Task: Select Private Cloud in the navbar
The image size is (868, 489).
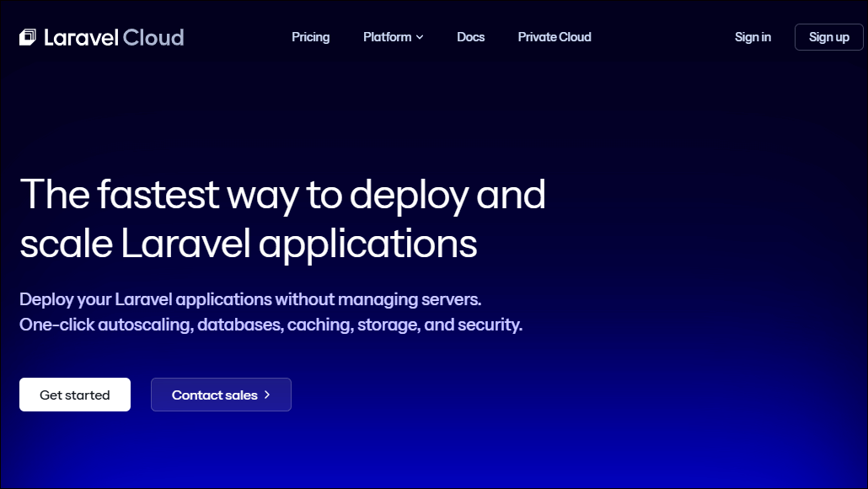Action: tap(554, 37)
